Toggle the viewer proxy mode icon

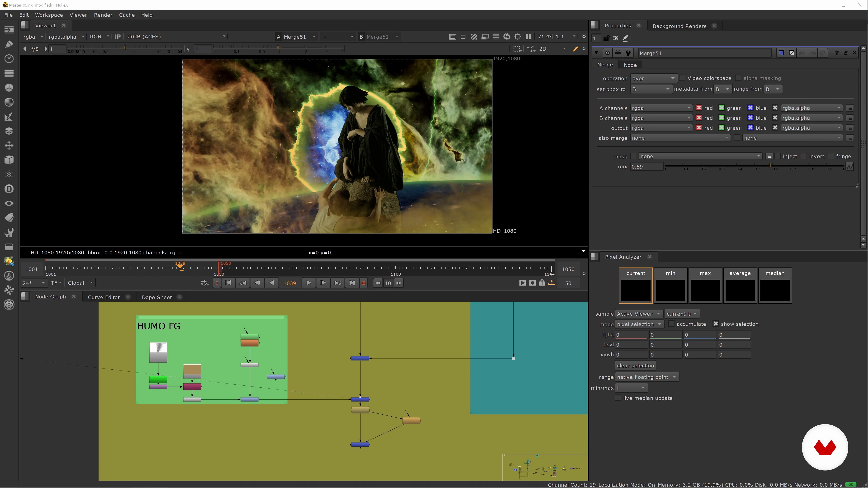[x=485, y=37]
